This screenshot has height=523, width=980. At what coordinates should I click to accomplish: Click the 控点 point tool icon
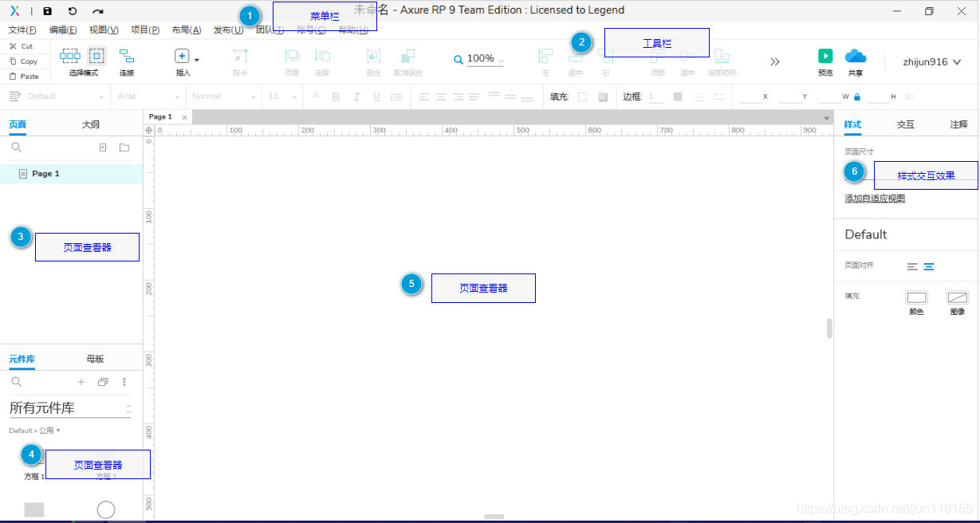[240, 57]
